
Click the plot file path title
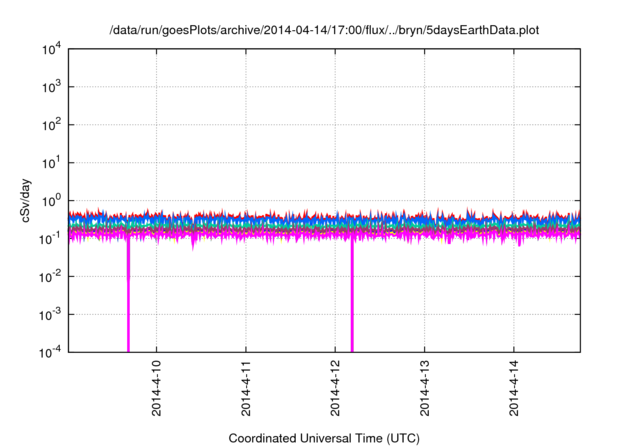tap(324, 31)
